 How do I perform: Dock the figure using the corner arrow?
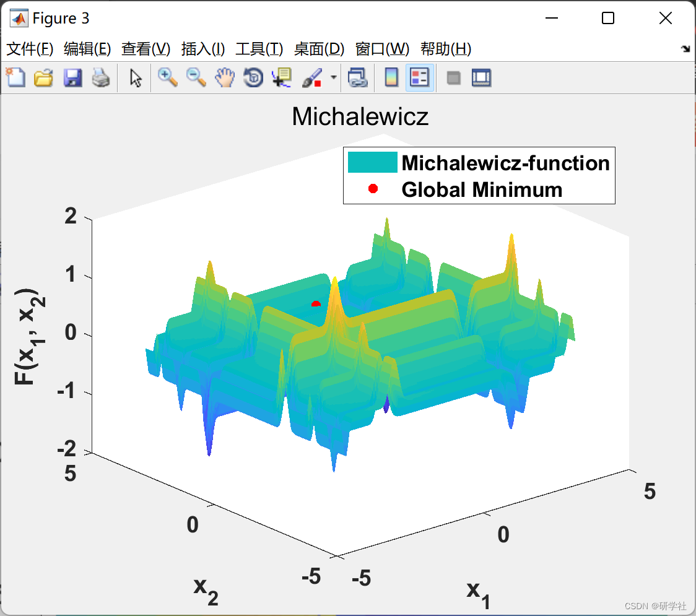point(685,49)
